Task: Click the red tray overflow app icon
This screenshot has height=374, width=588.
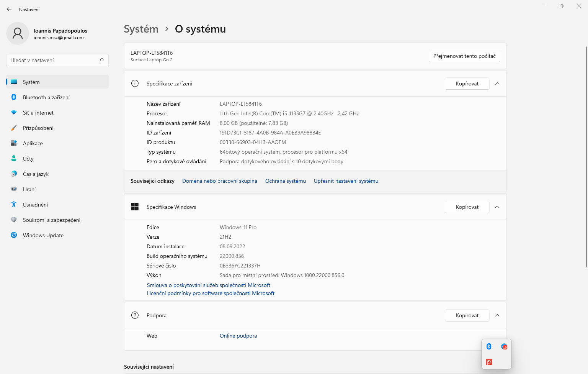Action: pos(489,362)
